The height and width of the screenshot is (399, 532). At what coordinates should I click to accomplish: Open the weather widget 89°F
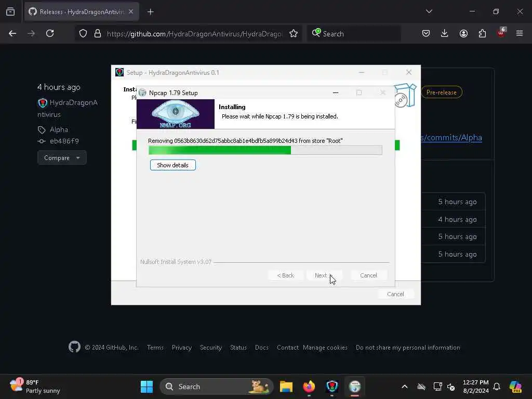35,387
